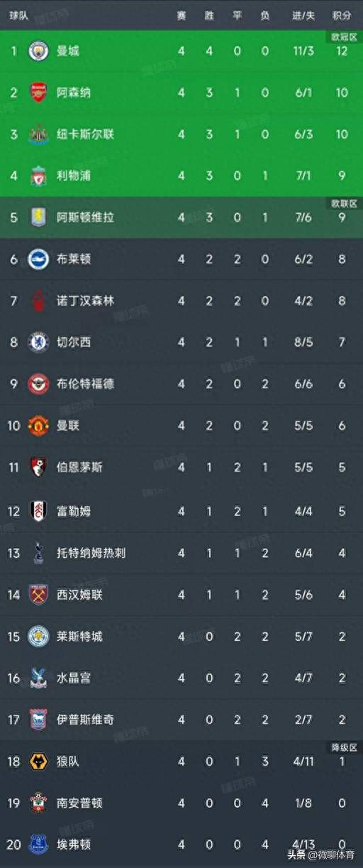
Task: Select the 诺丁汉森林 team row name
Action: (85, 301)
